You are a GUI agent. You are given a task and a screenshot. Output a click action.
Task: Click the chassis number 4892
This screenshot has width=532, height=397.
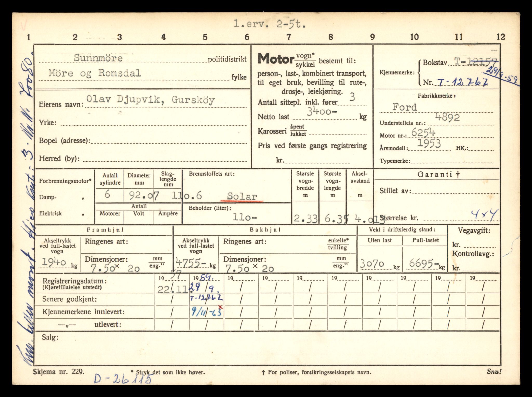[x=447, y=118]
